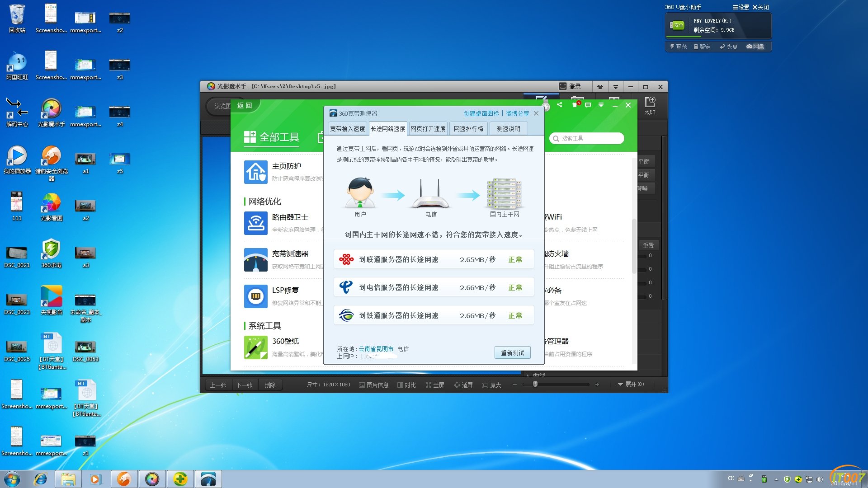Click the 联通 server speed row

[x=434, y=259]
